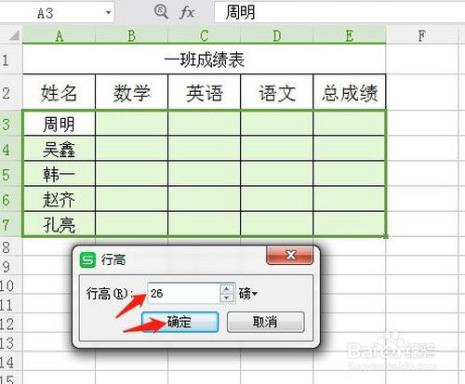Click the 确定 button
The height and width of the screenshot is (384, 465).
[x=180, y=322]
